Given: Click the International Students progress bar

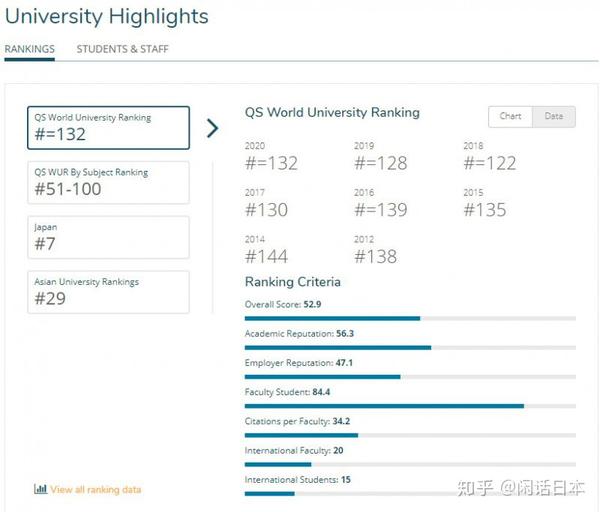Looking at the screenshot, I should point(410,494).
